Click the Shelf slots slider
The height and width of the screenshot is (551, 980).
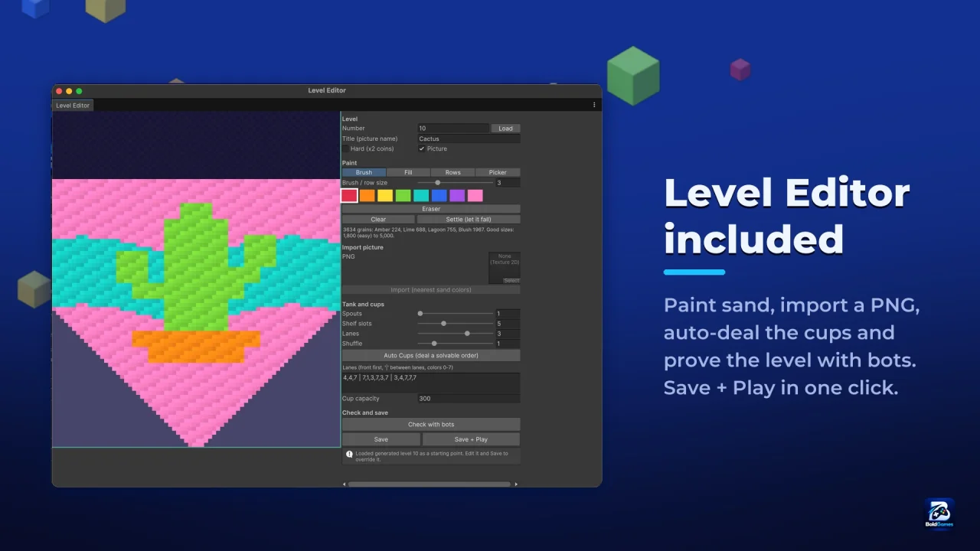[x=456, y=324]
